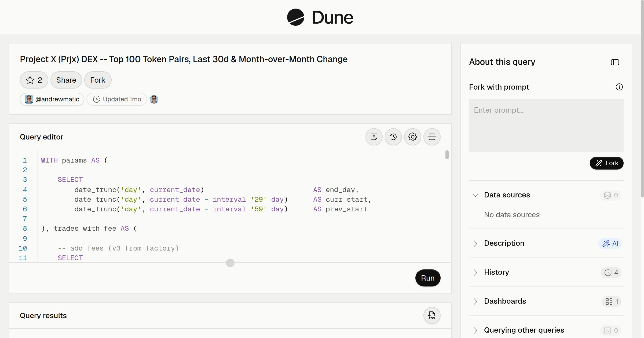Expand the Description section

[x=475, y=243]
